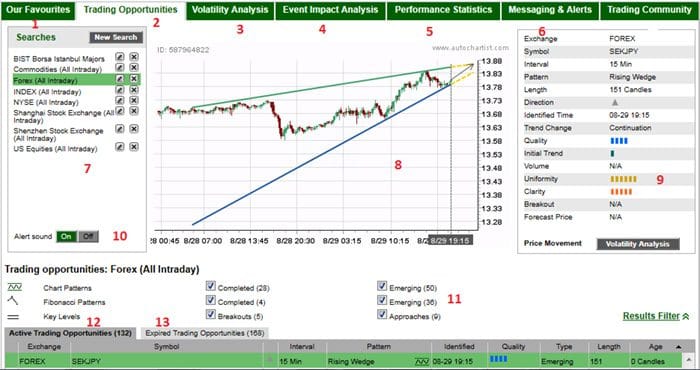Screen dimensions: 700x370
Task: Turn alert sound On
Action: (67, 237)
